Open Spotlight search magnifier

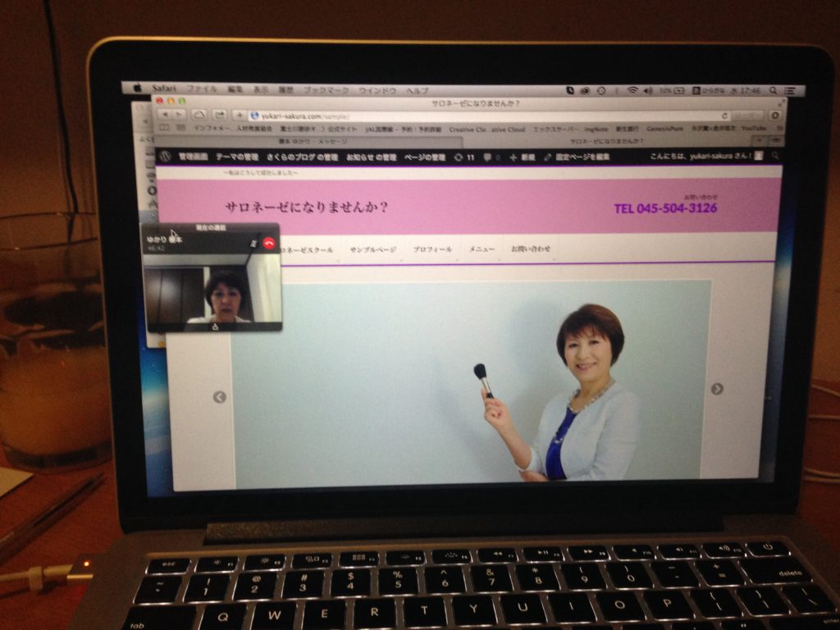click(773, 90)
